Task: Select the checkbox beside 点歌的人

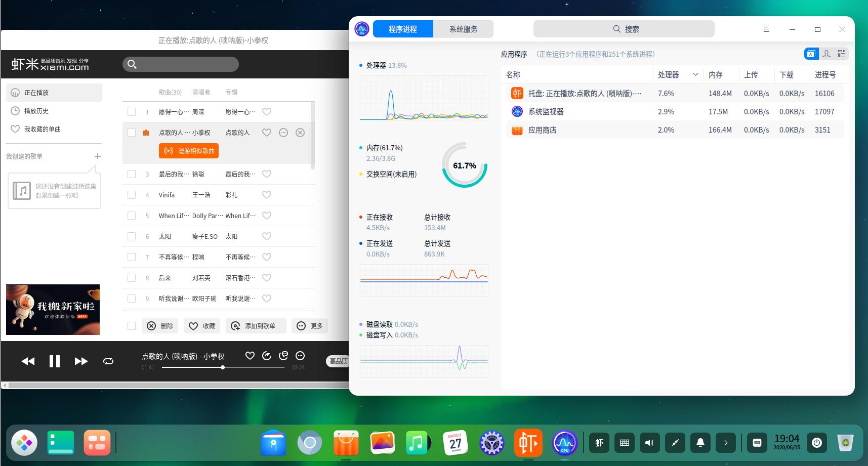Action: pos(132,133)
